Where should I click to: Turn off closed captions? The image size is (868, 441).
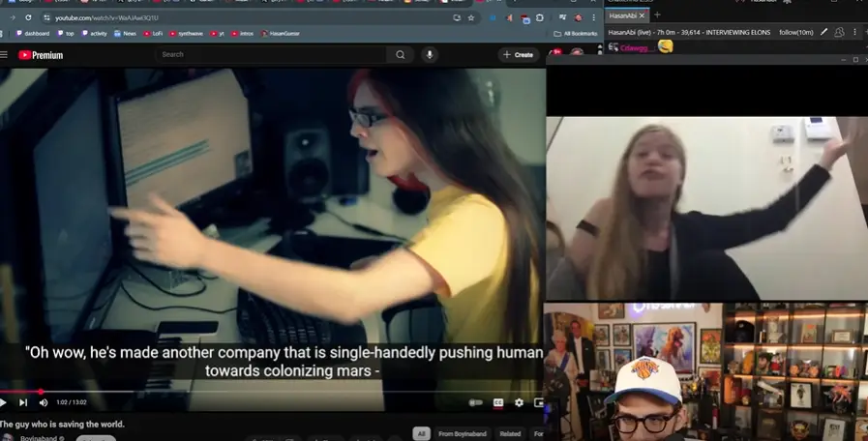point(498,402)
